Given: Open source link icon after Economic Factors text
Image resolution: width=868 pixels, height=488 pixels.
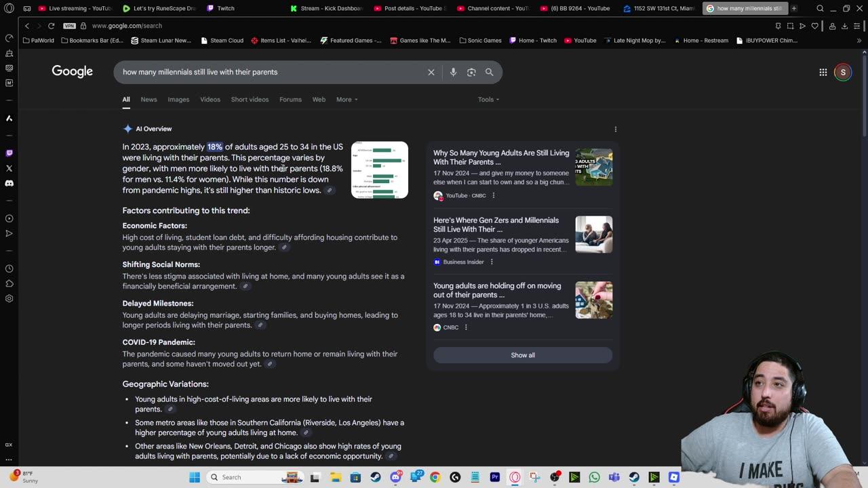Looking at the screenshot, I should 284,247.
